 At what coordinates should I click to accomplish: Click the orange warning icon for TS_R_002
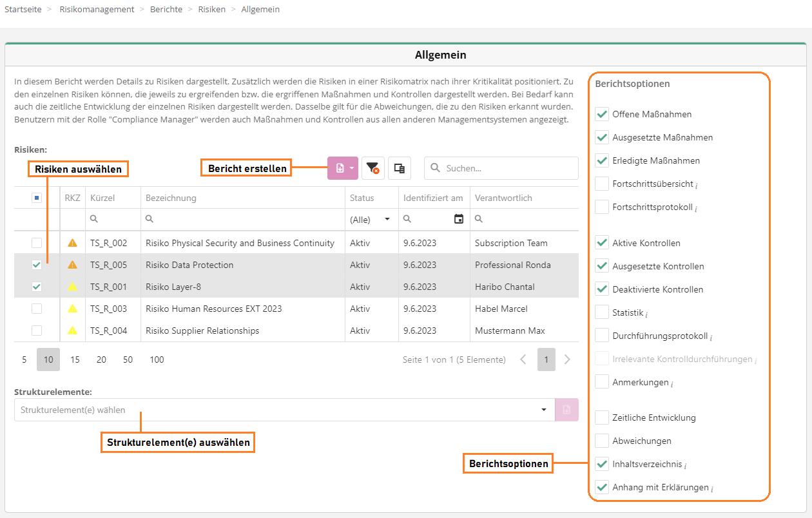72,243
